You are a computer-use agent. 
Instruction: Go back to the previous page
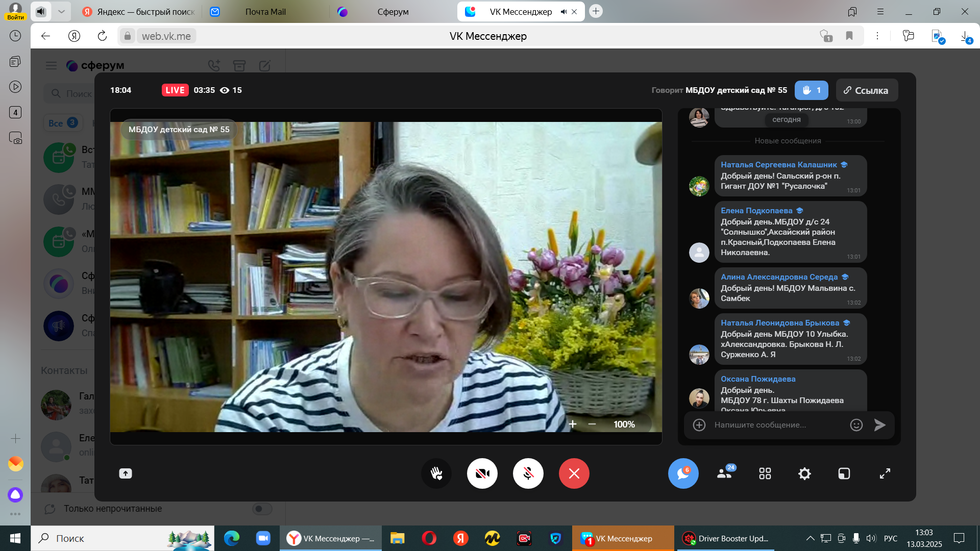(45, 36)
